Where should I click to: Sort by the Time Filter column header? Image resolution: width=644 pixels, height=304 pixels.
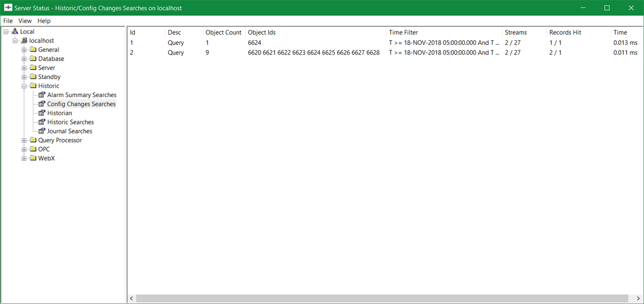(x=403, y=32)
